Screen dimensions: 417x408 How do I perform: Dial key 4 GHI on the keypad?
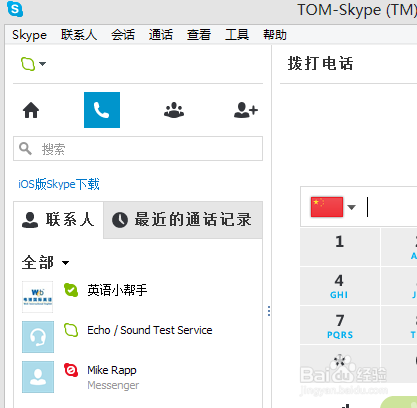[340, 286]
